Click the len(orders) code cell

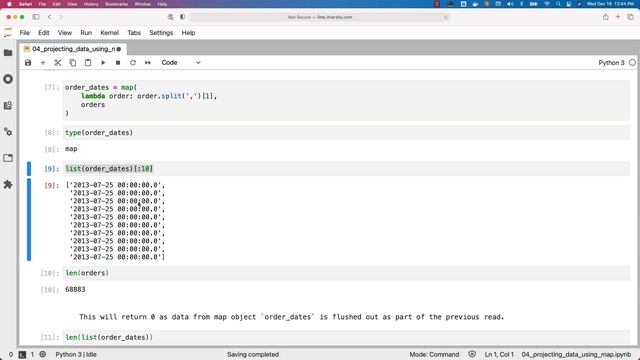(x=346, y=273)
